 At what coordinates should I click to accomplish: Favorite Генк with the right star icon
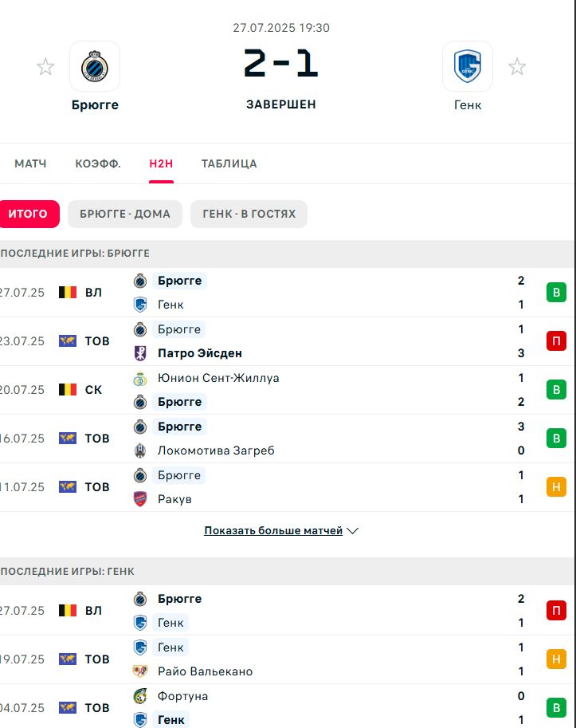pos(517,66)
